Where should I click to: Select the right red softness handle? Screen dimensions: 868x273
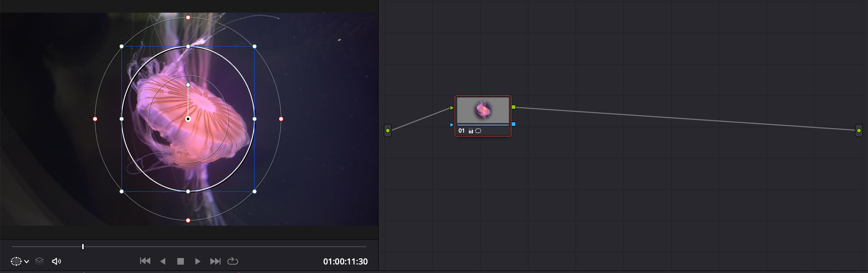pos(281,119)
